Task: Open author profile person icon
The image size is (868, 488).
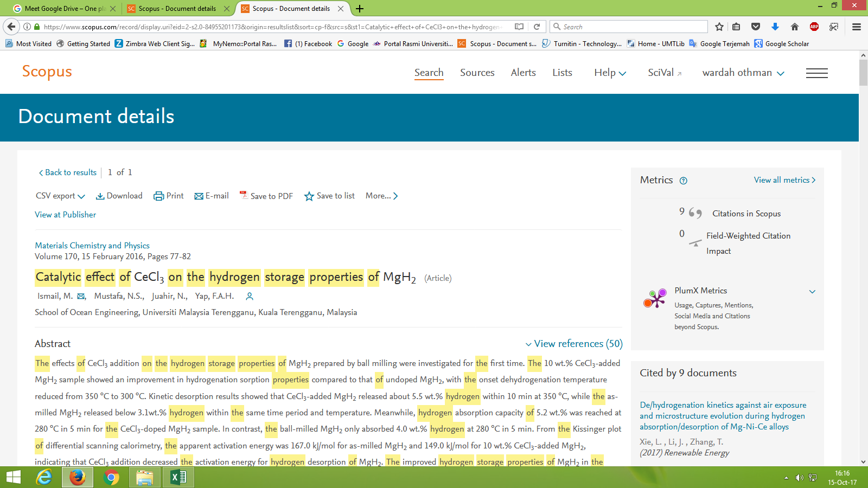Action: 250,297
